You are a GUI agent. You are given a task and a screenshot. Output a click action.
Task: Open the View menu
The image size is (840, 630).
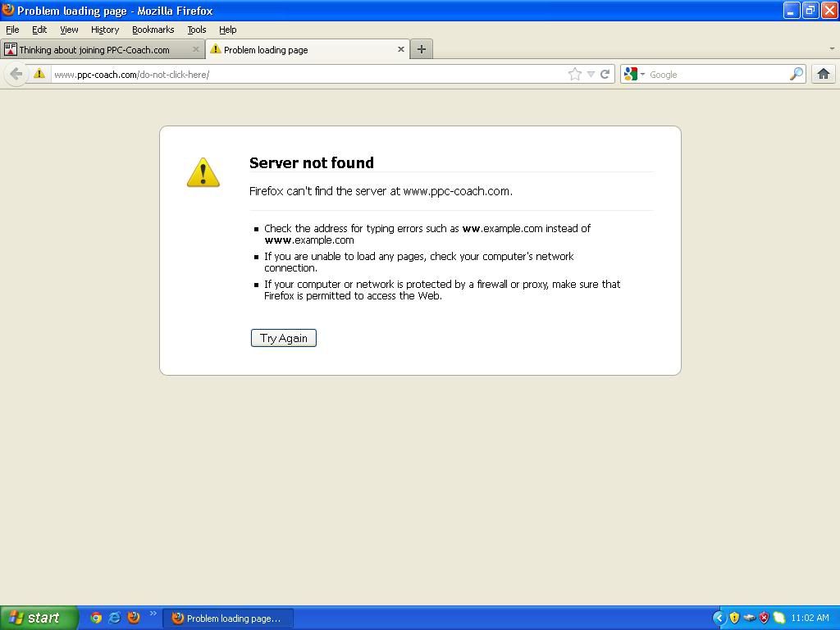(69, 30)
